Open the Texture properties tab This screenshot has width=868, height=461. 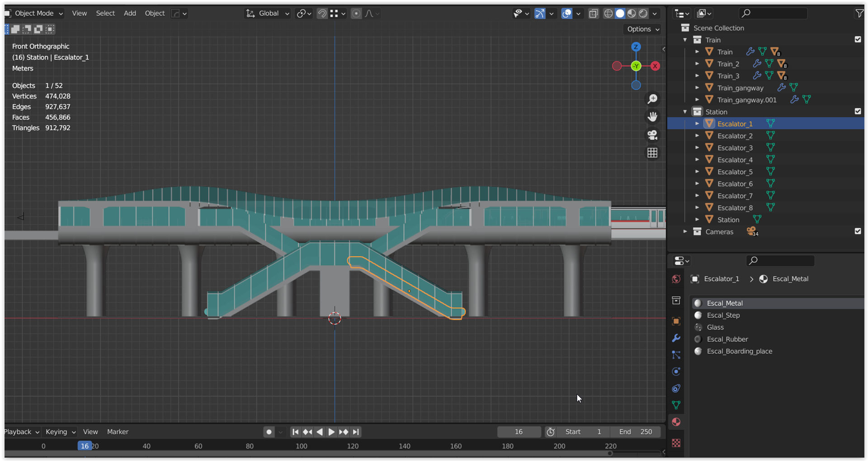(676, 443)
